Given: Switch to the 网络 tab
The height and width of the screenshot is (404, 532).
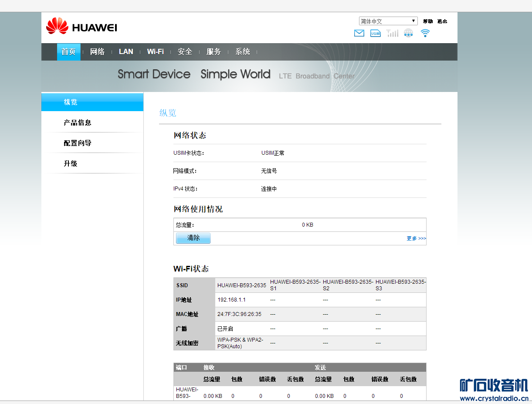Looking at the screenshot, I should [x=97, y=52].
